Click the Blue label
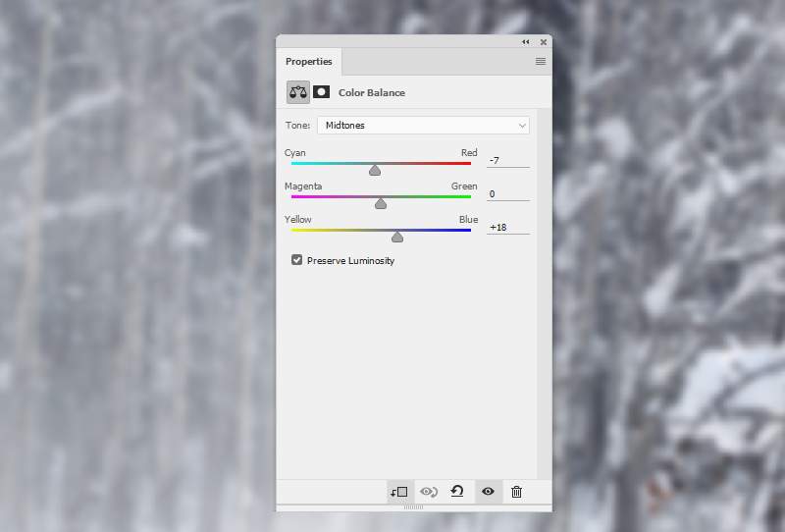The image size is (785, 532). pos(469,220)
